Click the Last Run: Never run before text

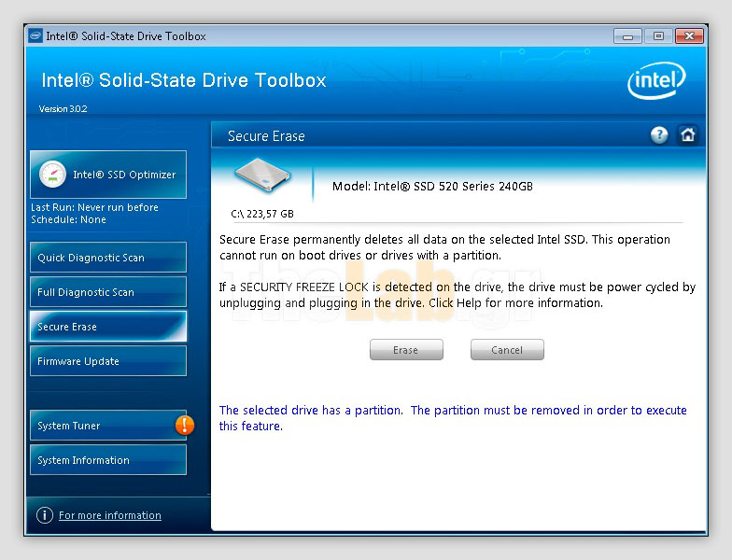[94, 207]
